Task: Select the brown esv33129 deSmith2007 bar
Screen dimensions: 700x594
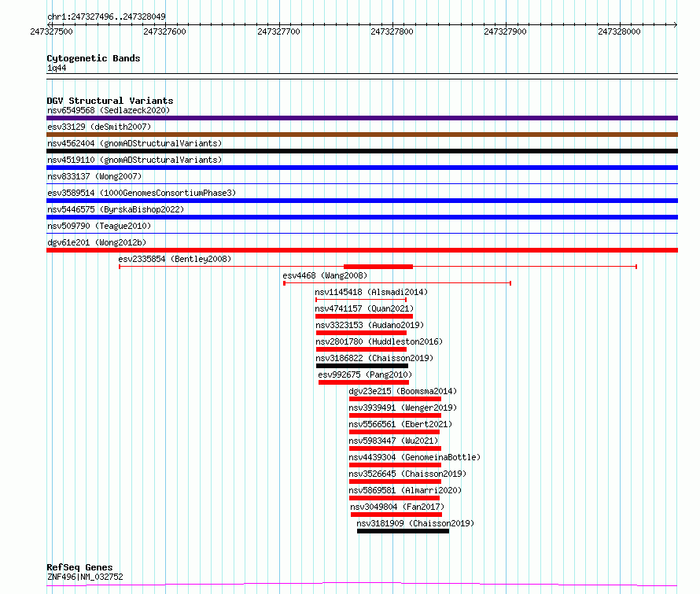Action: click(x=362, y=135)
